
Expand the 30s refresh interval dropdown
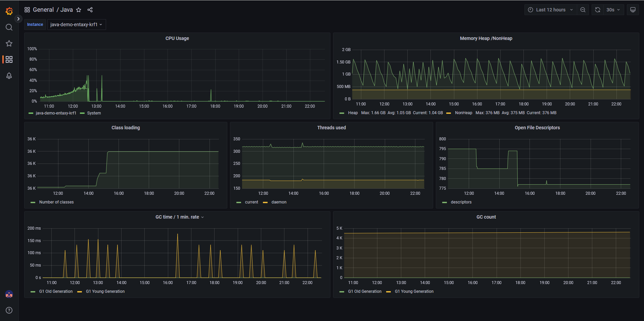coord(613,10)
